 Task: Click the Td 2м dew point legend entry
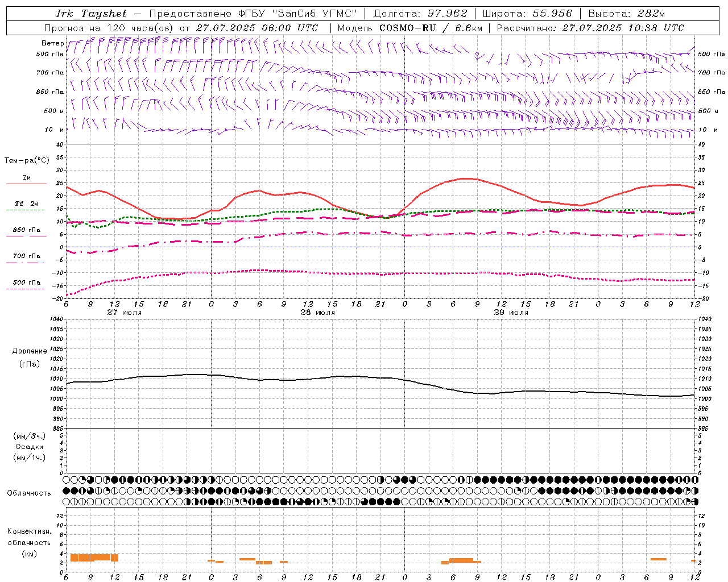(26, 203)
